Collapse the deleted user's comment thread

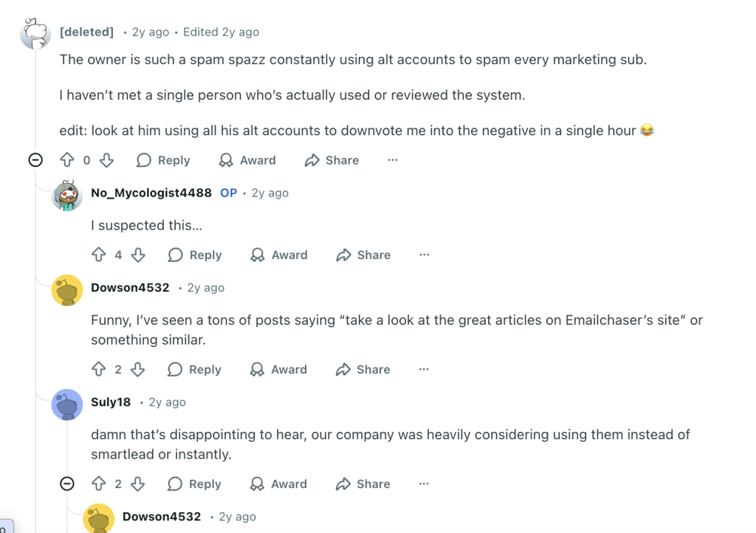coord(35,159)
